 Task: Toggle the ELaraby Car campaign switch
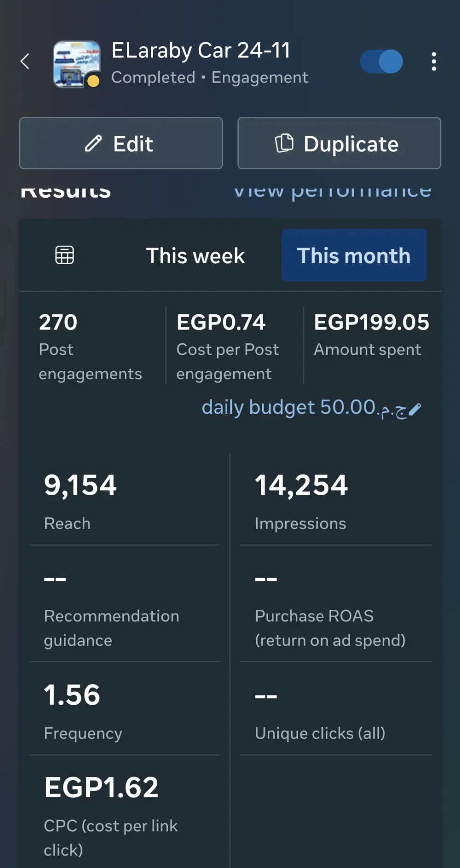click(381, 62)
